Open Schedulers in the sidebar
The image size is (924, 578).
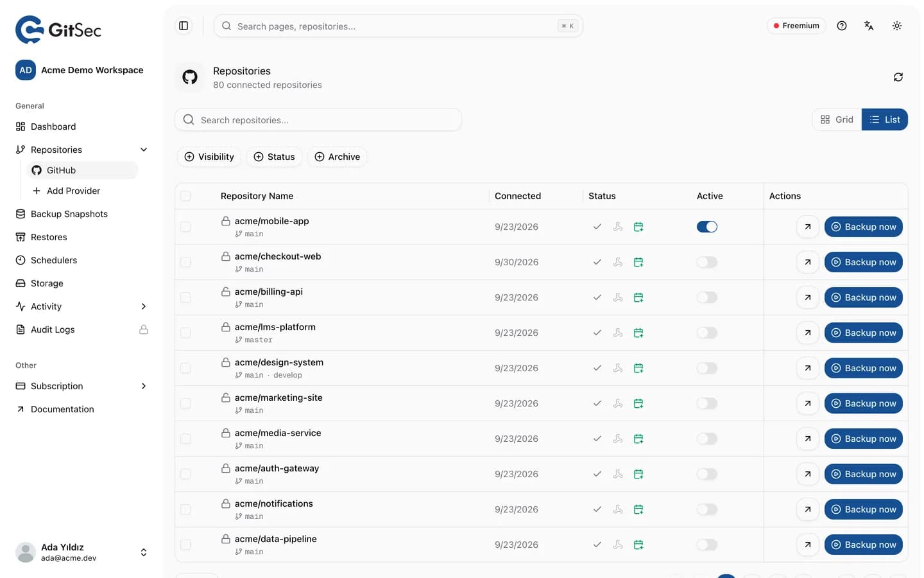(x=82, y=260)
